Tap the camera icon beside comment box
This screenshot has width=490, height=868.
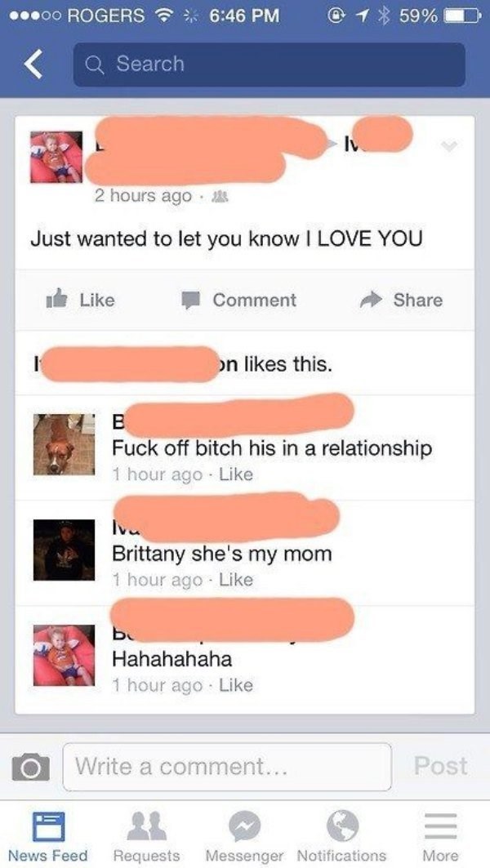[x=31, y=767]
